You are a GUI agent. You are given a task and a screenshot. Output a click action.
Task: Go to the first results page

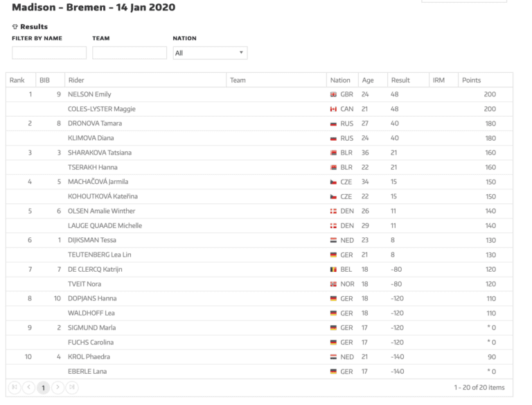pos(15,388)
